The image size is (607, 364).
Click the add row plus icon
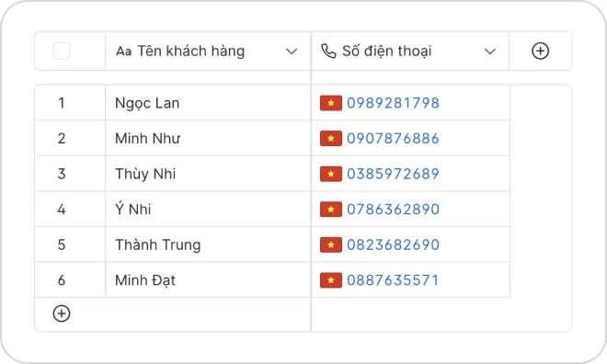click(62, 313)
